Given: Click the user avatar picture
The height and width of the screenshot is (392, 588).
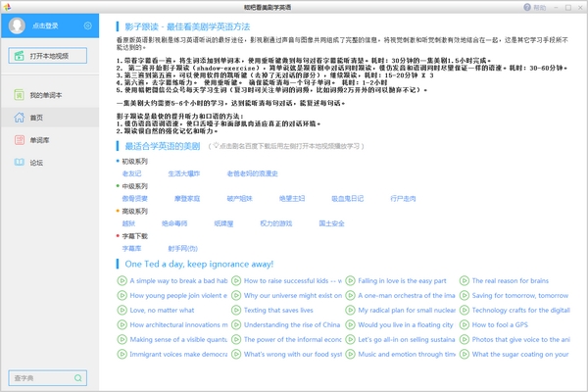Looking at the screenshot, I should click(17, 25).
